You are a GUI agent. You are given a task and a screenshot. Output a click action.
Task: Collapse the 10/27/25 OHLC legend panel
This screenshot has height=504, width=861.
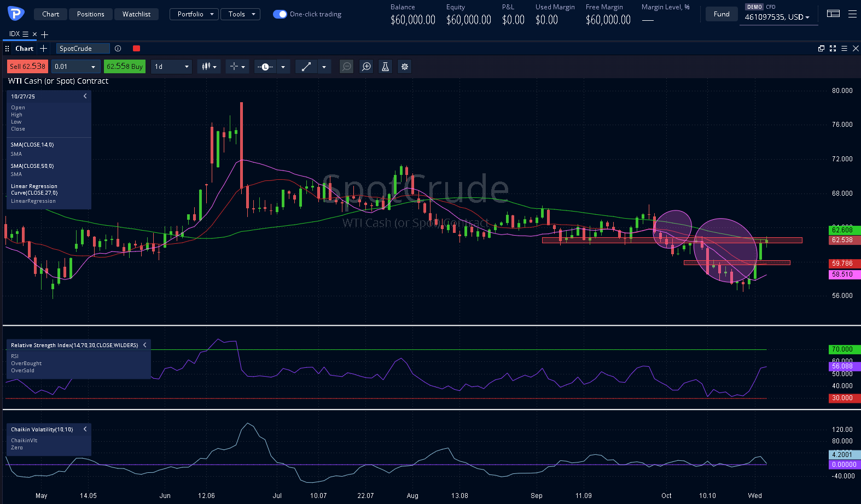coord(85,96)
